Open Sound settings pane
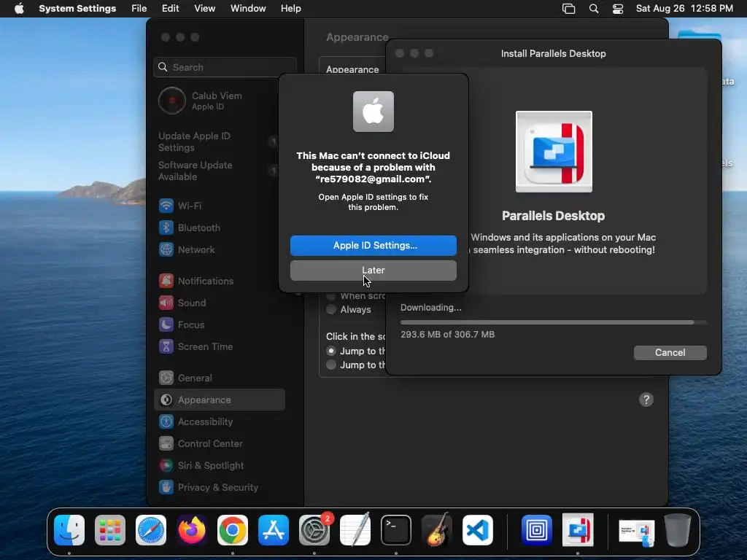Screen dimensions: 747x560 pyautogui.click(x=219, y=303)
